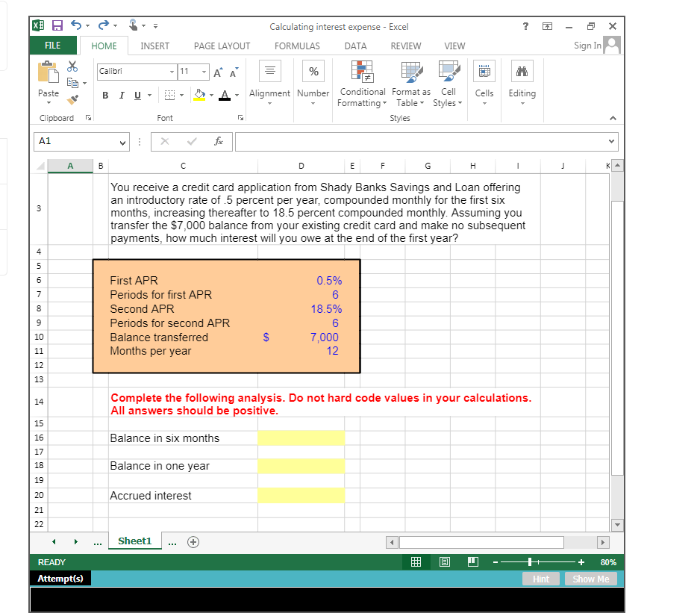Toggle bold formatting

[104, 96]
